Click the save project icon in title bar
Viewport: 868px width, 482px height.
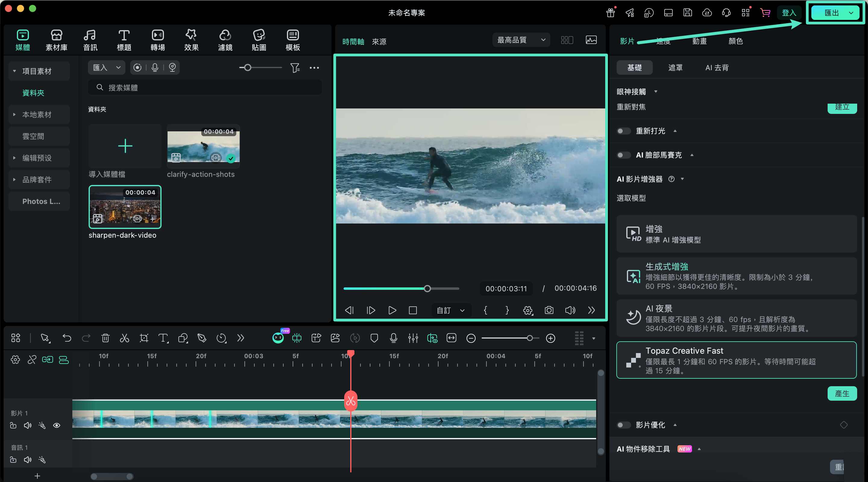tap(687, 13)
